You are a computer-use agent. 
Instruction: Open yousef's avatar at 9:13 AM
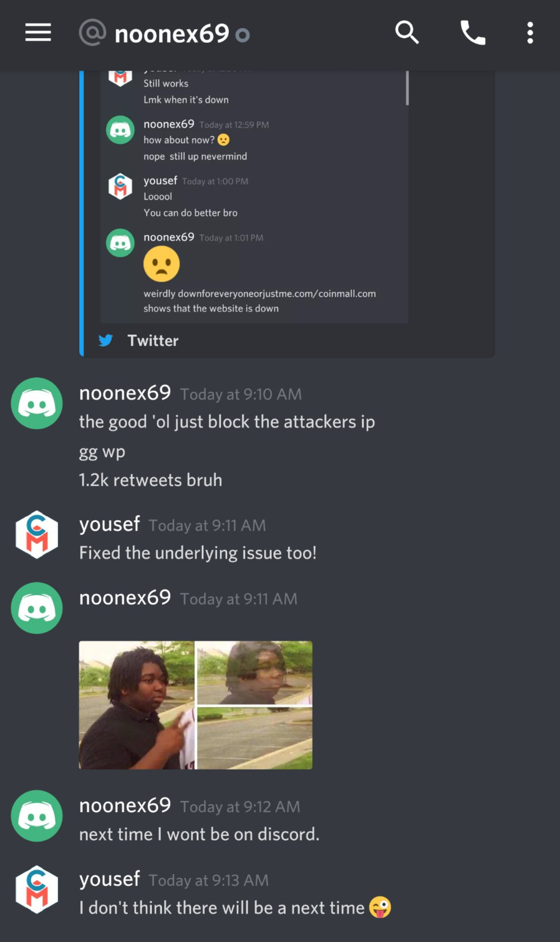37,890
